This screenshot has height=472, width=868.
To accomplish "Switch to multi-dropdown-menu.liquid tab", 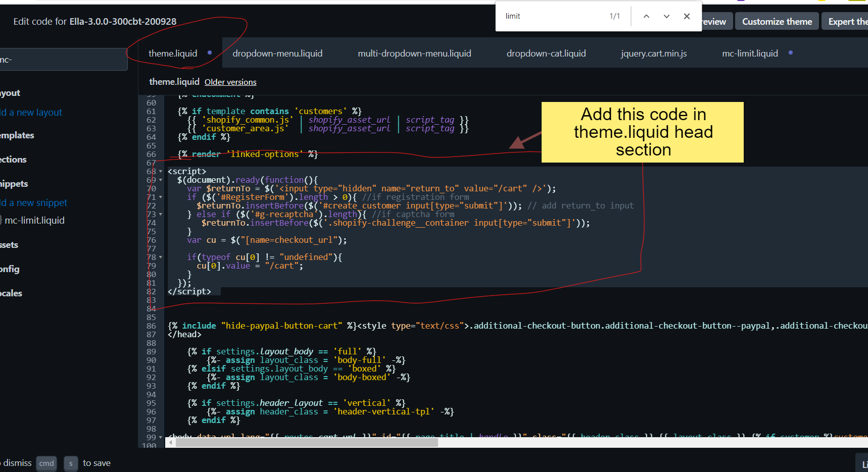I will 414,53.
